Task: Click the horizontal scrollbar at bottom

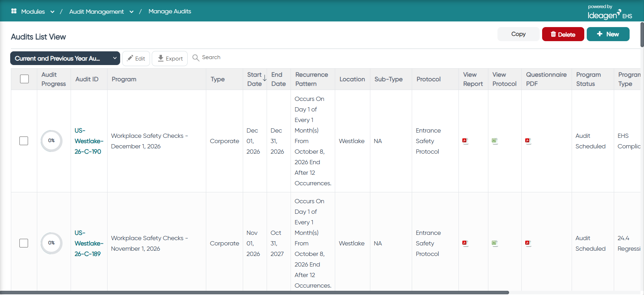Action: point(255,293)
